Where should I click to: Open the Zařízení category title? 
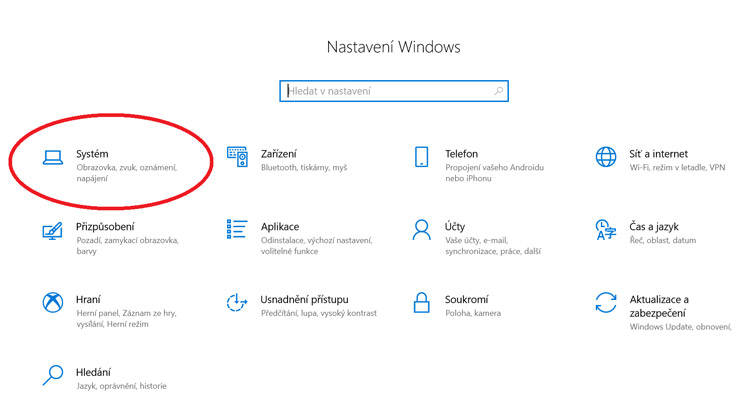coord(279,154)
